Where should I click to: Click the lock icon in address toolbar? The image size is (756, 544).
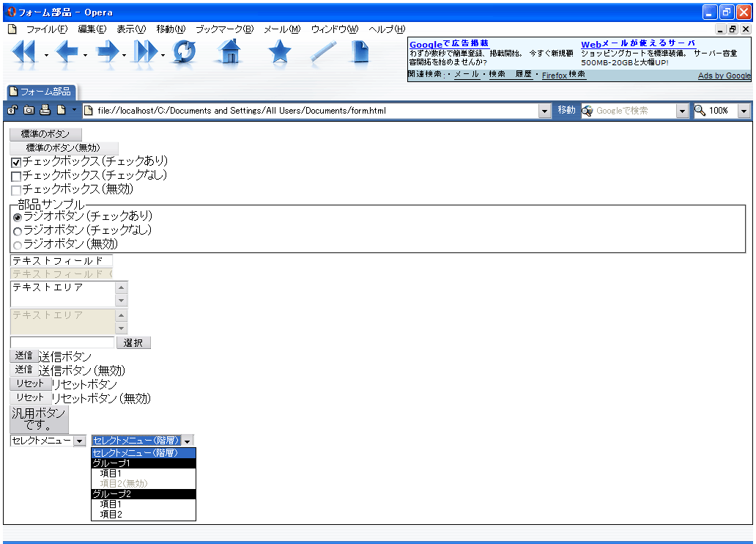[x=12, y=110]
